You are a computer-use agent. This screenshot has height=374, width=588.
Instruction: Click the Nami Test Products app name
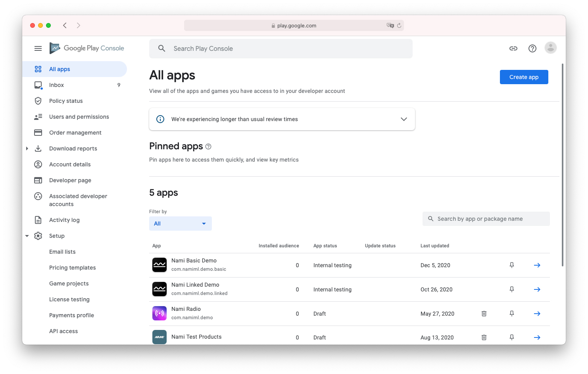coord(196,337)
